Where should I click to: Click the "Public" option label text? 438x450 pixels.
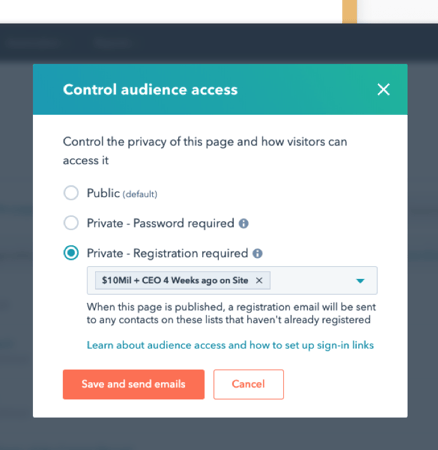click(x=103, y=193)
